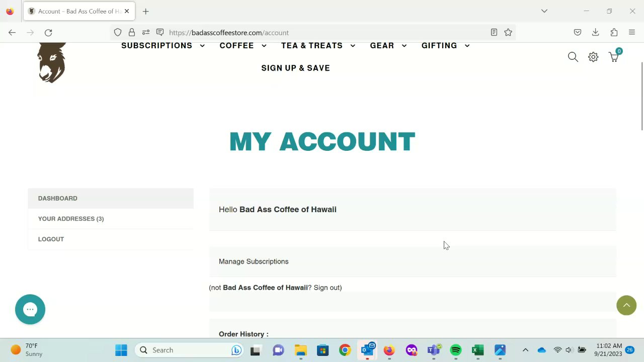Open the Pocket save icon
The height and width of the screenshot is (362, 644).
tap(578, 33)
